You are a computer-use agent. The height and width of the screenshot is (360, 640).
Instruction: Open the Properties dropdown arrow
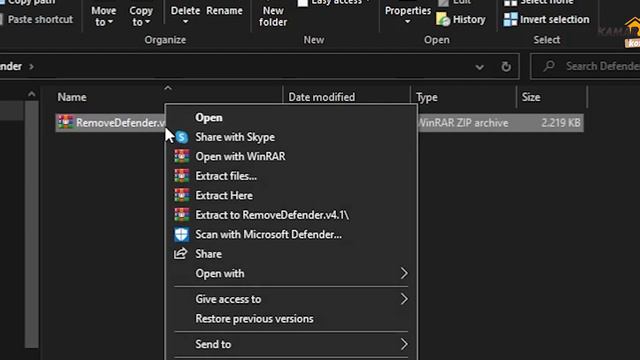click(407, 22)
